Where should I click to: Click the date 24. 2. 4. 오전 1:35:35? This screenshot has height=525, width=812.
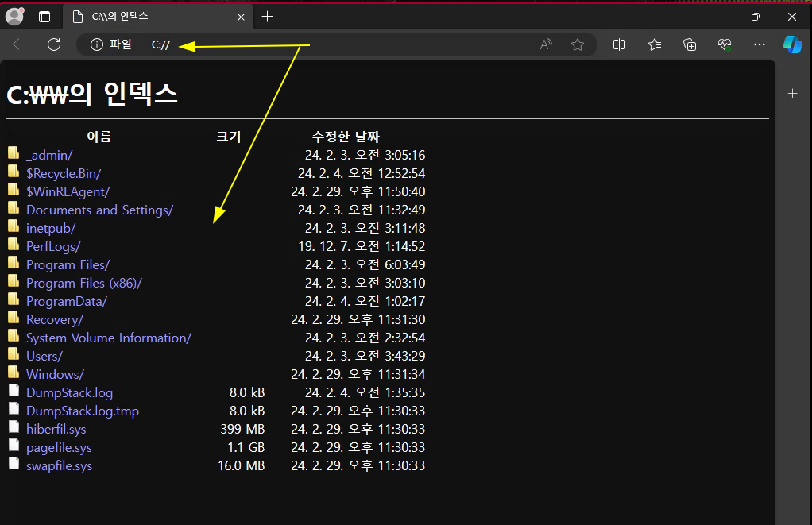(x=365, y=392)
